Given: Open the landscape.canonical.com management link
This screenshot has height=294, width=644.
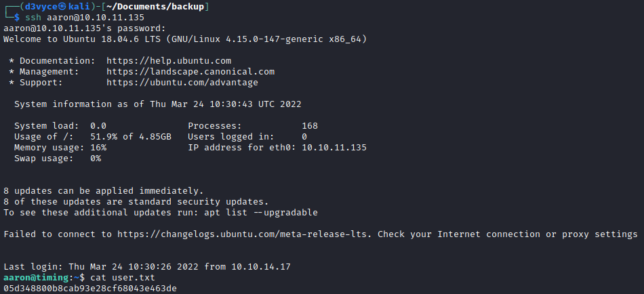Looking at the screenshot, I should click(190, 71).
